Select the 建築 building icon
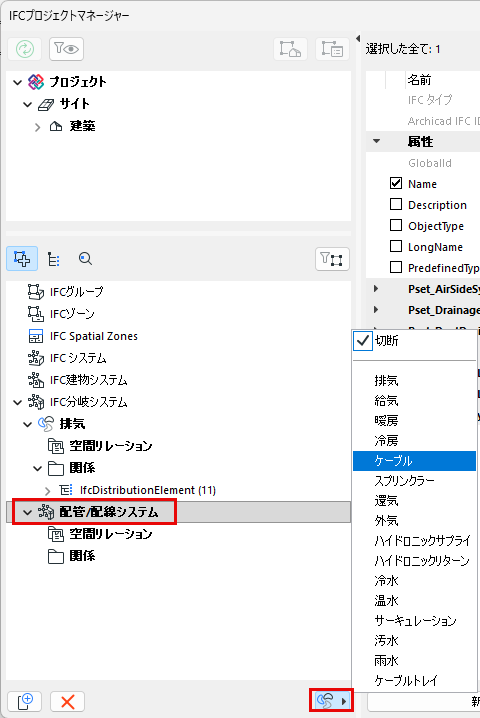This screenshot has width=480, height=718. pyautogui.click(x=56, y=126)
